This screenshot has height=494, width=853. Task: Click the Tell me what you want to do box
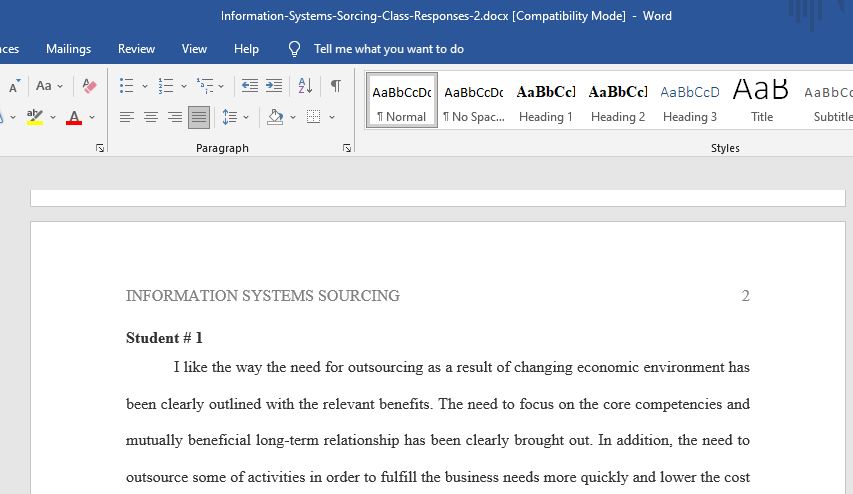(388, 49)
